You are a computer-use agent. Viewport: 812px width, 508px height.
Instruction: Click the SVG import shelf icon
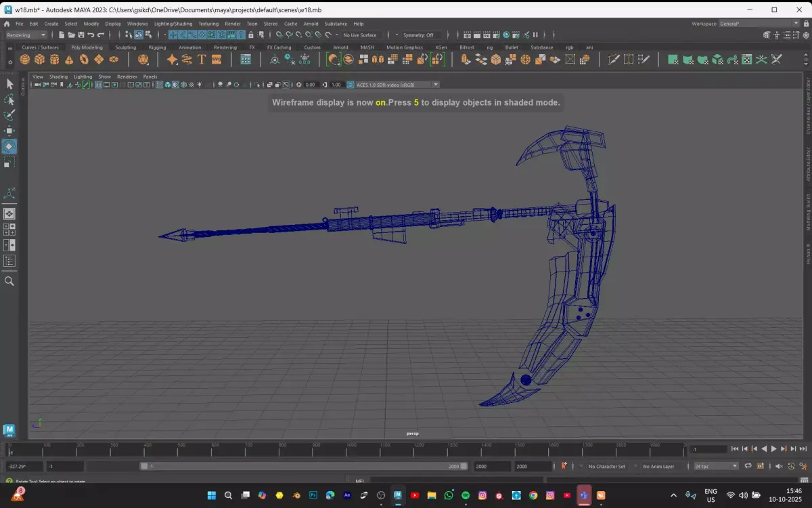click(217, 60)
